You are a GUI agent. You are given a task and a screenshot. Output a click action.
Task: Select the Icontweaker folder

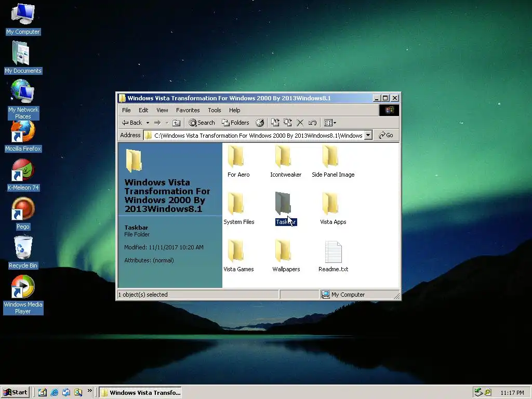(x=286, y=161)
